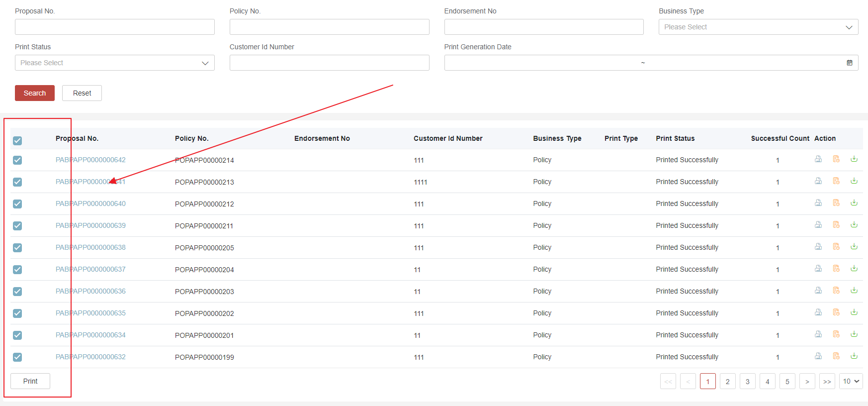Open the Print Status dropdown
The image size is (868, 406).
coord(114,63)
